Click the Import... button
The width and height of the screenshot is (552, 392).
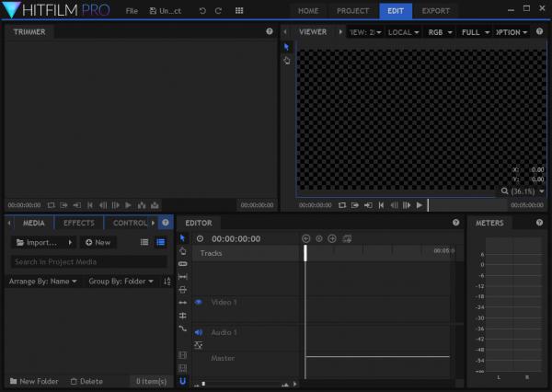pos(38,243)
